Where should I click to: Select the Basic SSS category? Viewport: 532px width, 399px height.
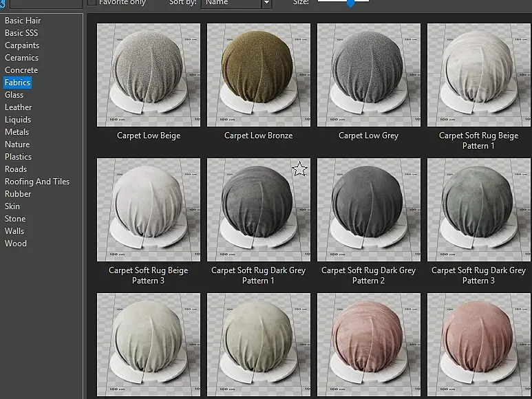[21, 33]
